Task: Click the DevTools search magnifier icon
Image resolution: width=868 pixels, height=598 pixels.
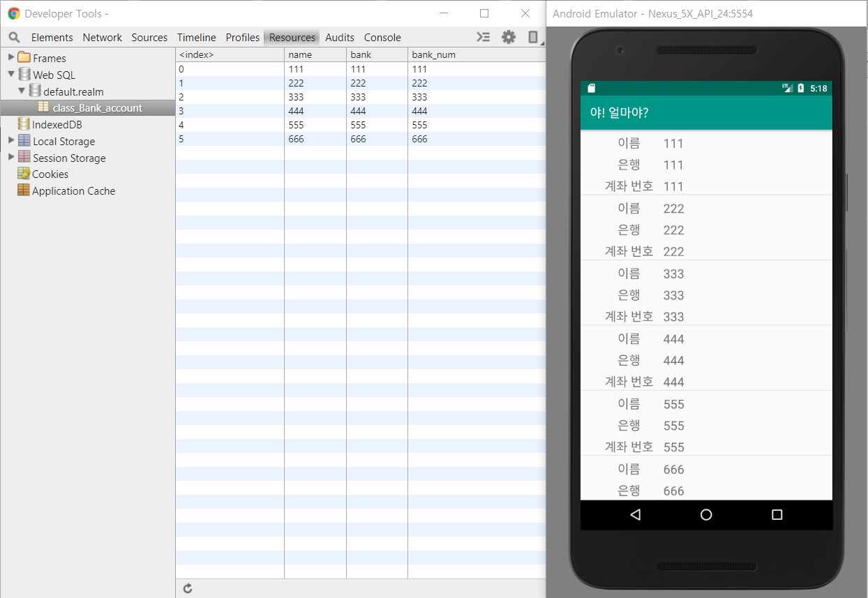Action: coord(14,37)
